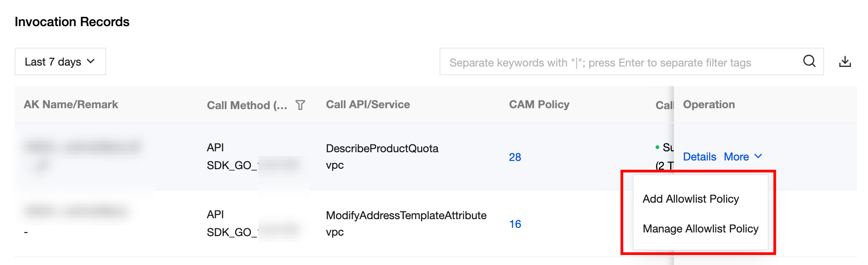
Task: Open the Last 7 days time range dropdown
Action: [60, 61]
